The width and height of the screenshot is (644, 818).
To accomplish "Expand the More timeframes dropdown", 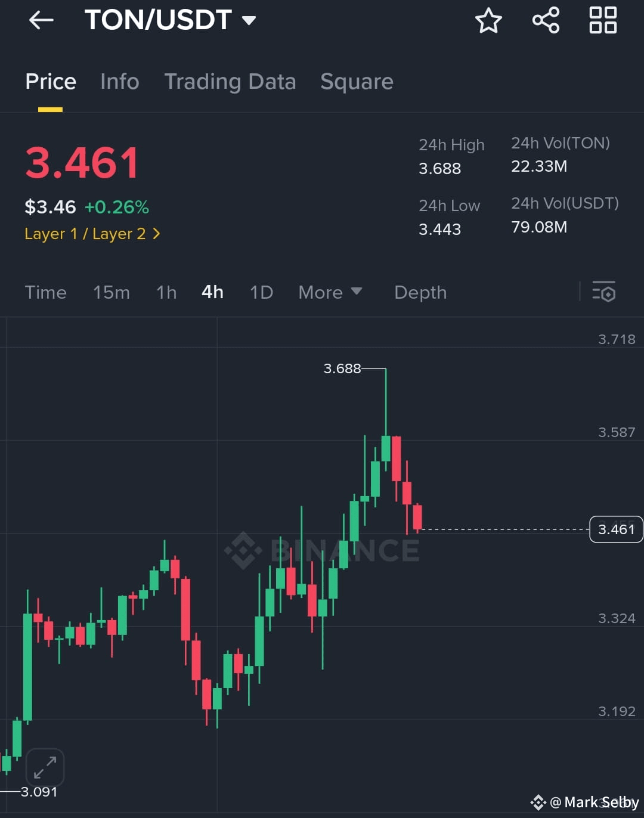I will [x=330, y=292].
